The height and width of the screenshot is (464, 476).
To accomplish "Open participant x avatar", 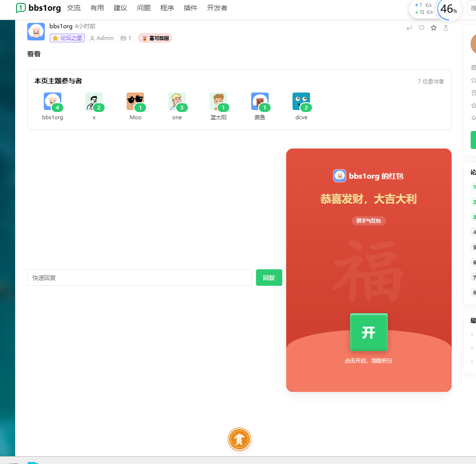I will click(x=94, y=101).
